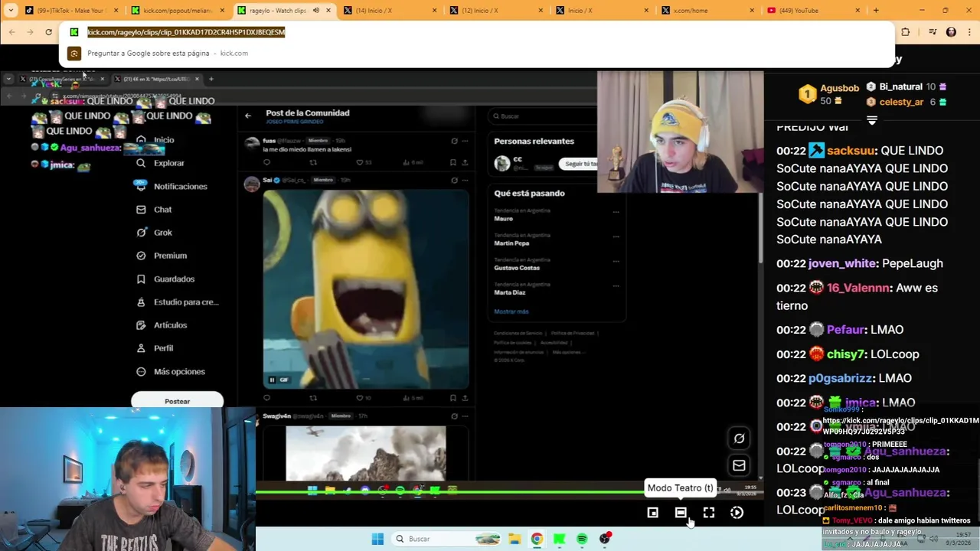Expand Más opciones in the X sidebar

171,372
